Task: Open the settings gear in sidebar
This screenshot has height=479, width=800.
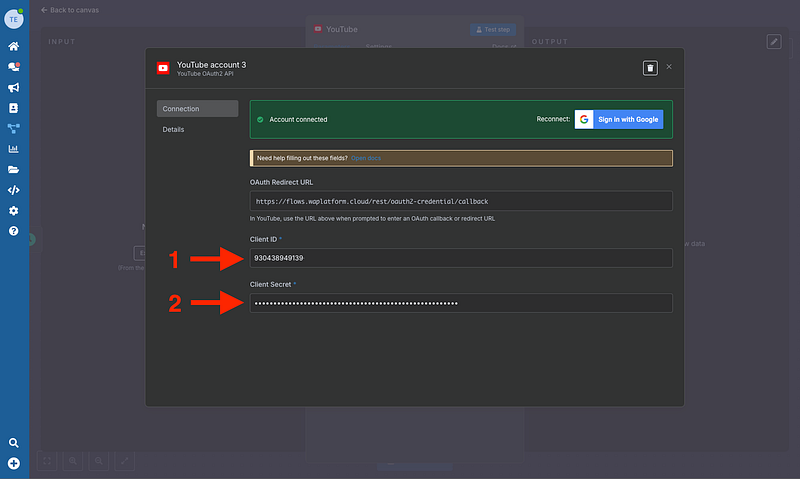Action: 14,211
